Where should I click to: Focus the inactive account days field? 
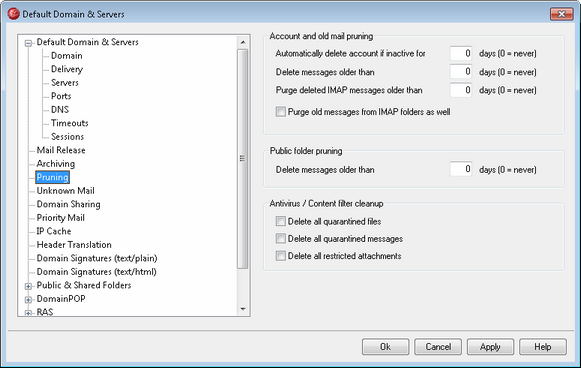(461, 53)
